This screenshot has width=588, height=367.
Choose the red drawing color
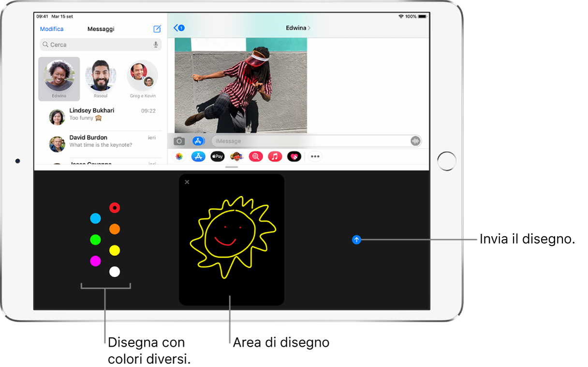pos(115,208)
